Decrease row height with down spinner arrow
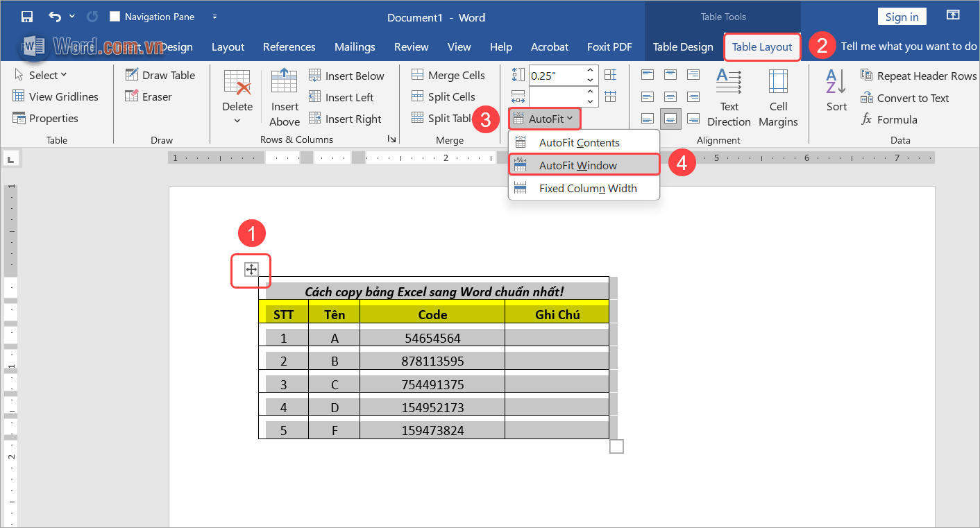Image resolution: width=980 pixels, height=528 pixels. tap(591, 80)
